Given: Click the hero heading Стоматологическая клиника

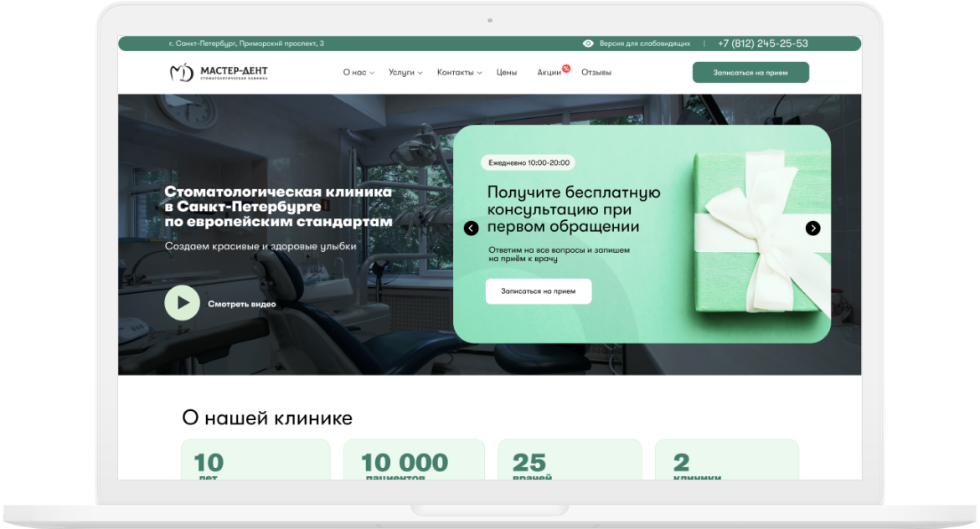Looking at the screenshot, I should coord(278,207).
